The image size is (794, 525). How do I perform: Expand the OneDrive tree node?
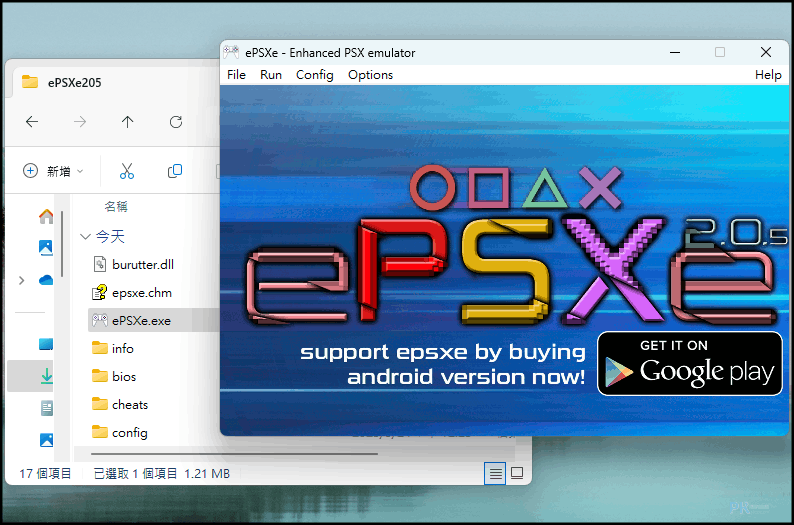point(21,280)
